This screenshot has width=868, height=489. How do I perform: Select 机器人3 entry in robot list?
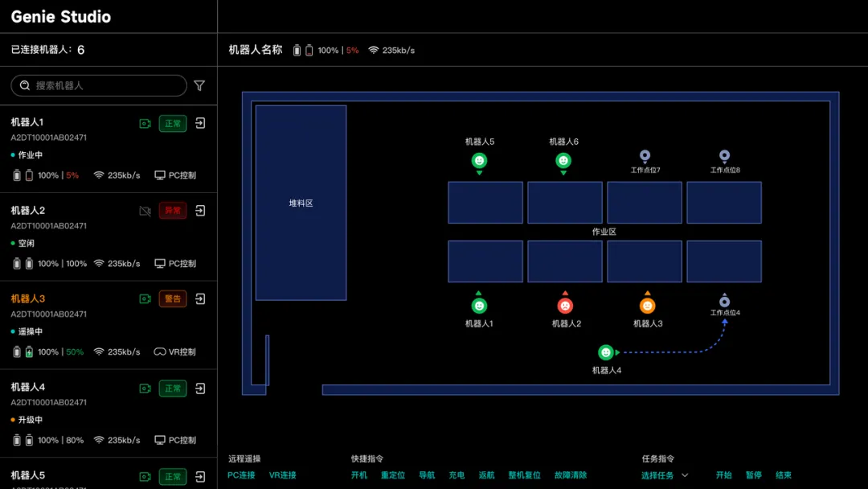click(x=108, y=325)
